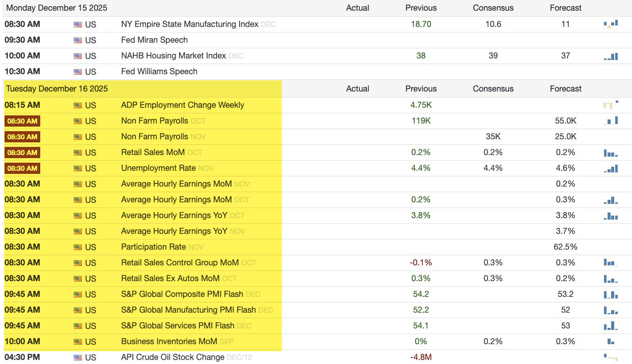The width and height of the screenshot is (632, 364).
Task: Click previous value 54.2 for Composite PMI Flash
Action: pyautogui.click(x=421, y=294)
